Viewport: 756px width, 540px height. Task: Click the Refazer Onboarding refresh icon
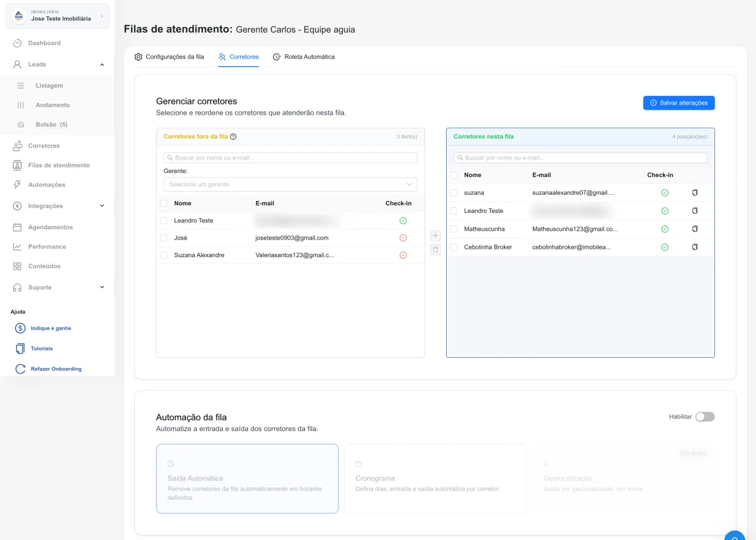coord(20,369)
